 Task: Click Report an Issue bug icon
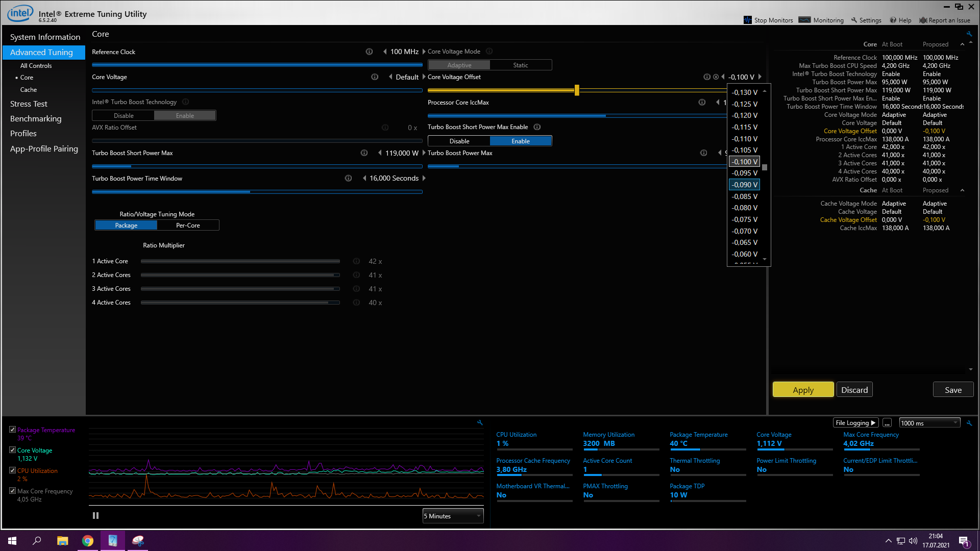point(923,20)
